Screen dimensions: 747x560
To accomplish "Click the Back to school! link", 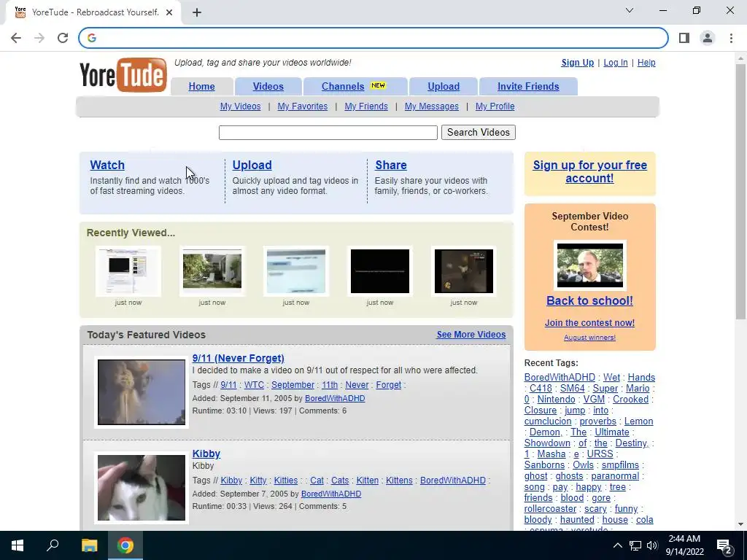I will pos(589,300).
